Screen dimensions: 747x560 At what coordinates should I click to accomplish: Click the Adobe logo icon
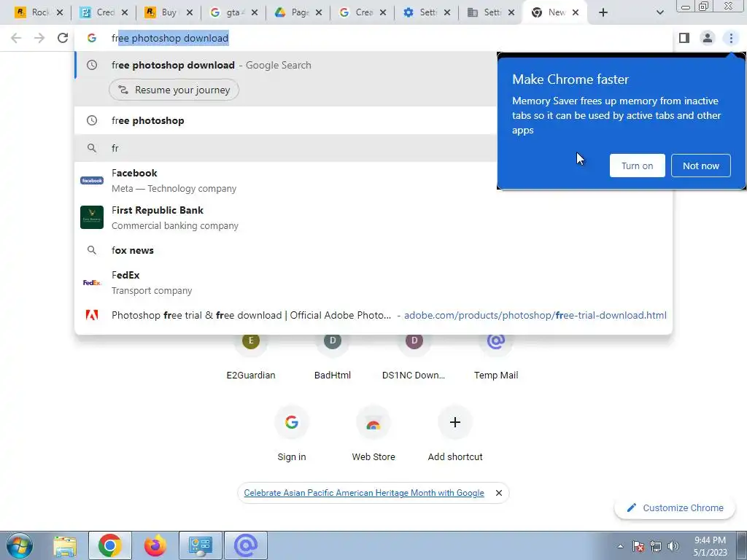tap(92, 315)
